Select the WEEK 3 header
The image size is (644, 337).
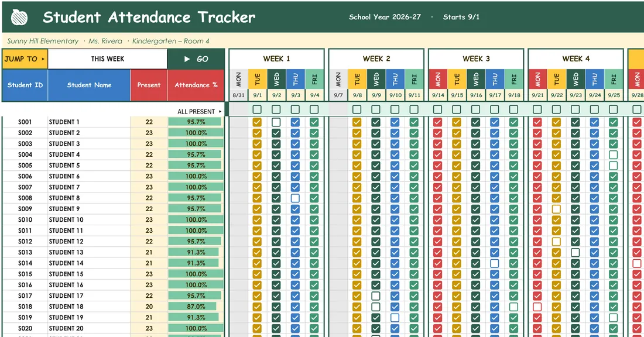pyautogui.click(x=476, y=59)
